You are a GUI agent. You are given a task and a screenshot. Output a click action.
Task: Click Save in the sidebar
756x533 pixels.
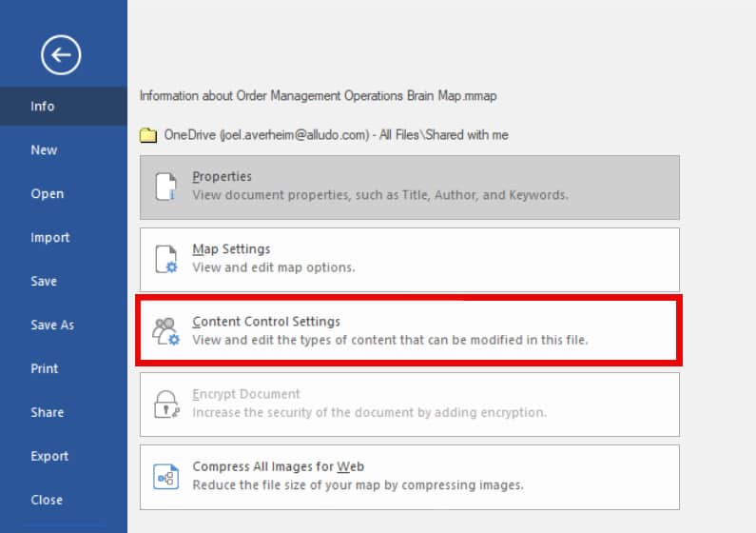click(x=44, y=282)
